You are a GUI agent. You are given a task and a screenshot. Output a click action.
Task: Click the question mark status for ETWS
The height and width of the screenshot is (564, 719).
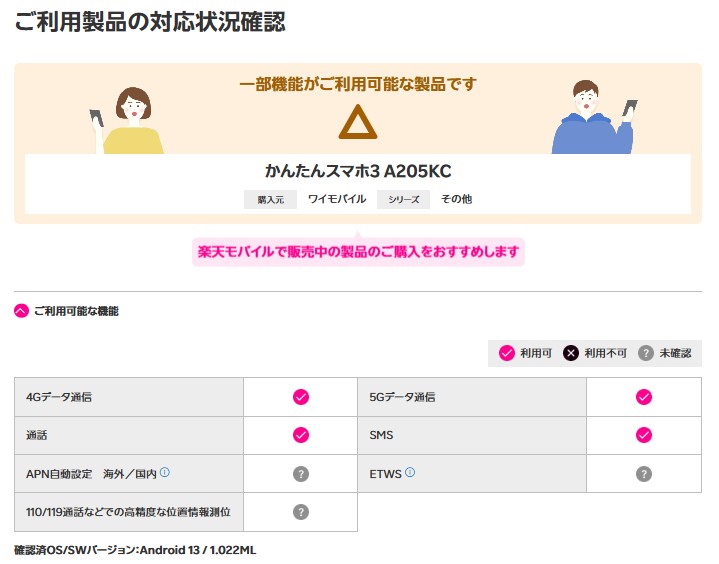pyautogui.click(x=644, y=473)
